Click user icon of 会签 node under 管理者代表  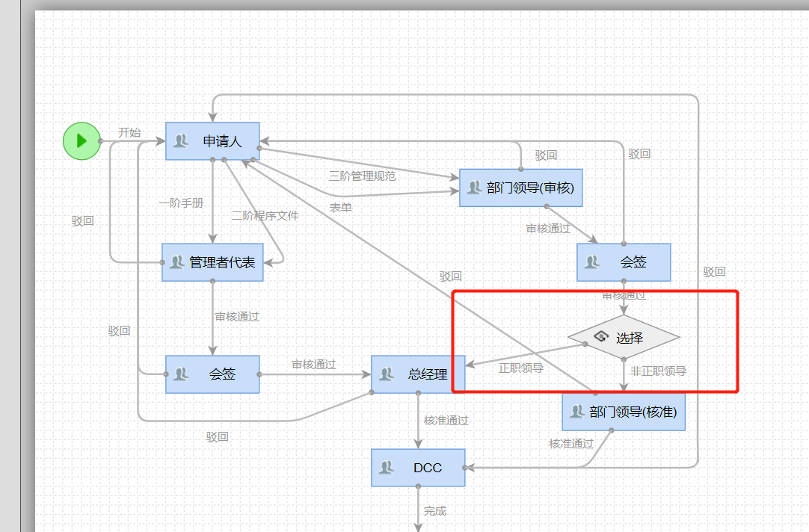click(x=181, y=374)
